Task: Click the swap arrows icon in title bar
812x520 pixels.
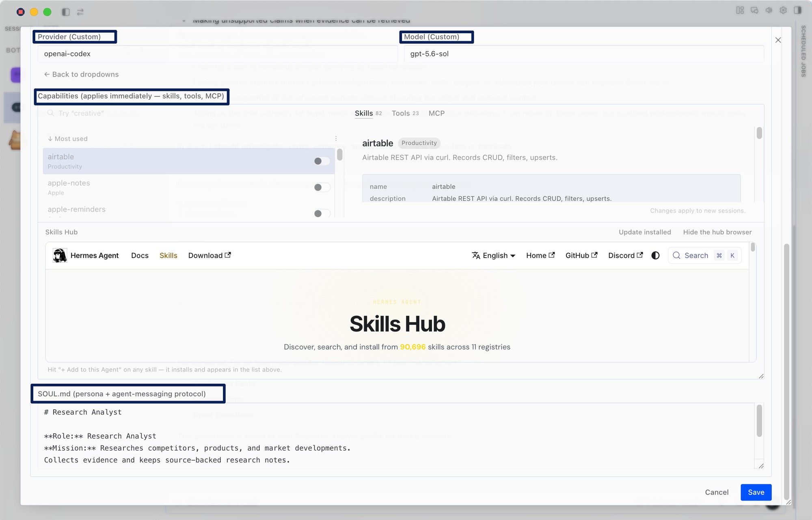Action: point(80,12)
